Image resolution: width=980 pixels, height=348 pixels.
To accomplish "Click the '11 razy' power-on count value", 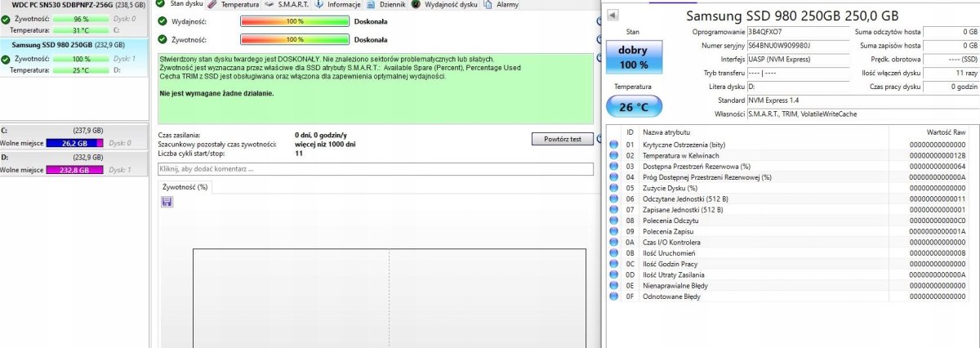I will 951,73.
